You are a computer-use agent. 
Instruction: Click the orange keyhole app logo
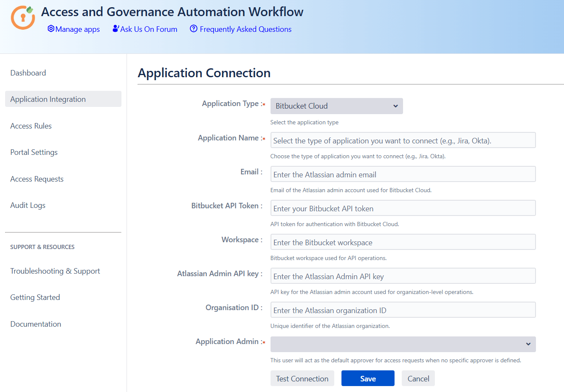coord(23,17)
